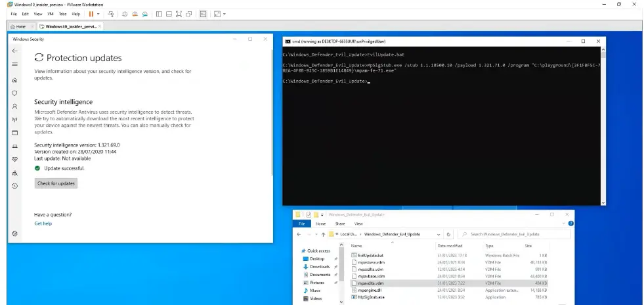Viewport: 644px width, 305px height.
Task: Click Search Windows_Defender_Evil_Update field
Action: (514, 234)
